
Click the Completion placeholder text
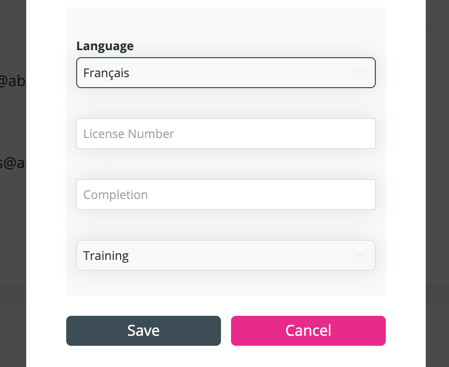(x=115, y=195)
